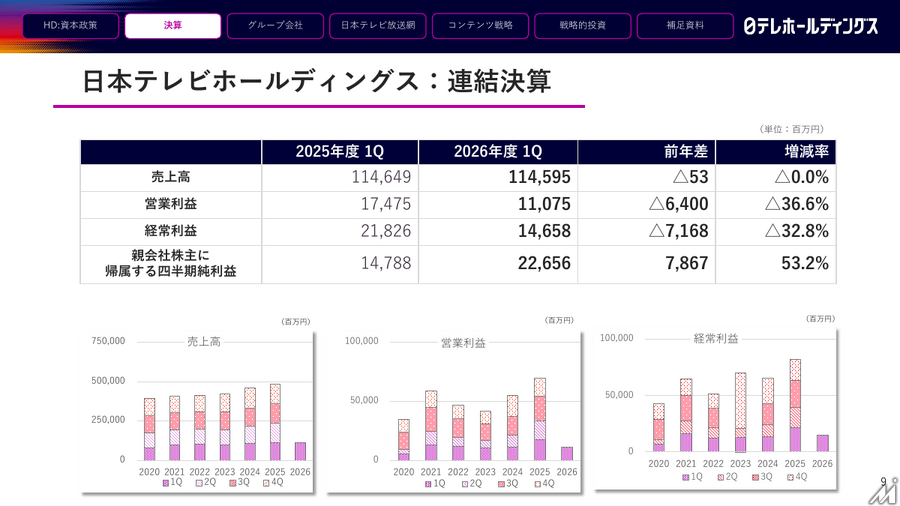The width and height of the screenshot is (900, 506).
Task: Click the value 21,826
Action: [386, 231]
